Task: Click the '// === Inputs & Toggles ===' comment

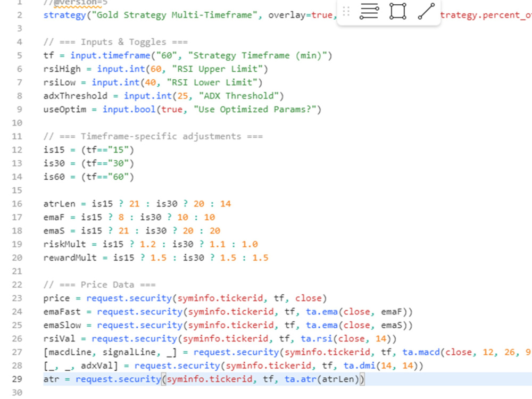Action: (x=115, y=42)
